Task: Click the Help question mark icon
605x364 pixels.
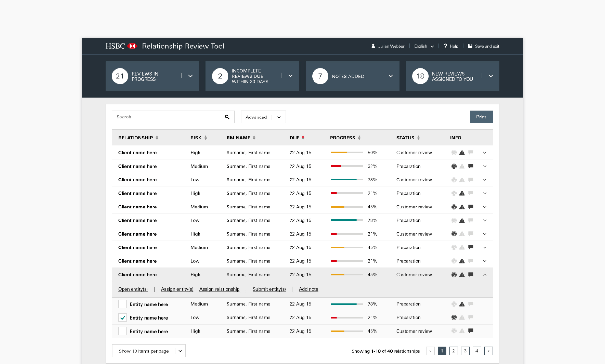Action: tap(445, 46)
